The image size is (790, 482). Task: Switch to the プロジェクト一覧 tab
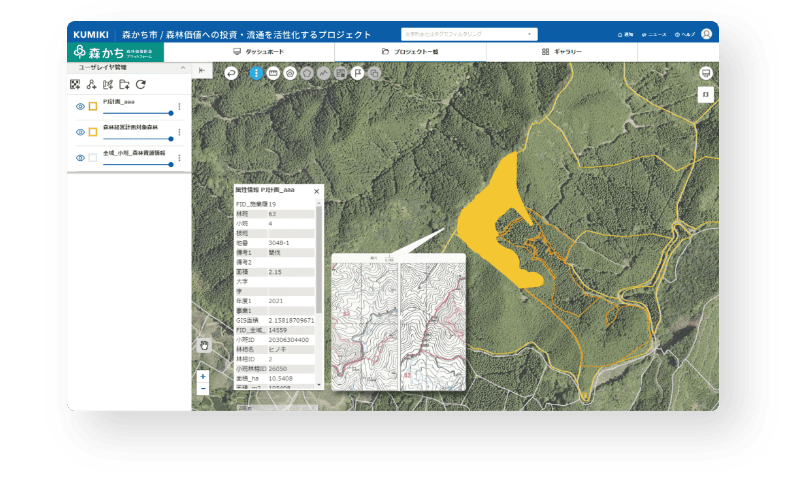click(410, 52)
